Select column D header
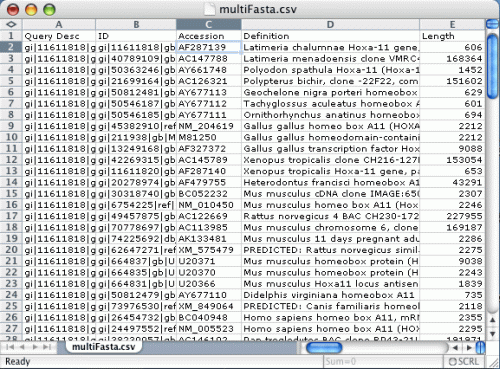 click(x=330, y=24)
